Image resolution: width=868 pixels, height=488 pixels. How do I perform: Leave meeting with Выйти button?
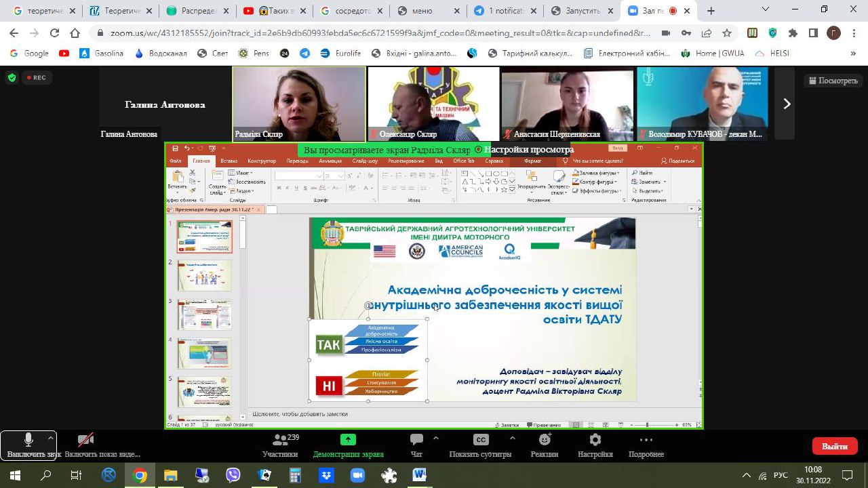pos(835,446)
